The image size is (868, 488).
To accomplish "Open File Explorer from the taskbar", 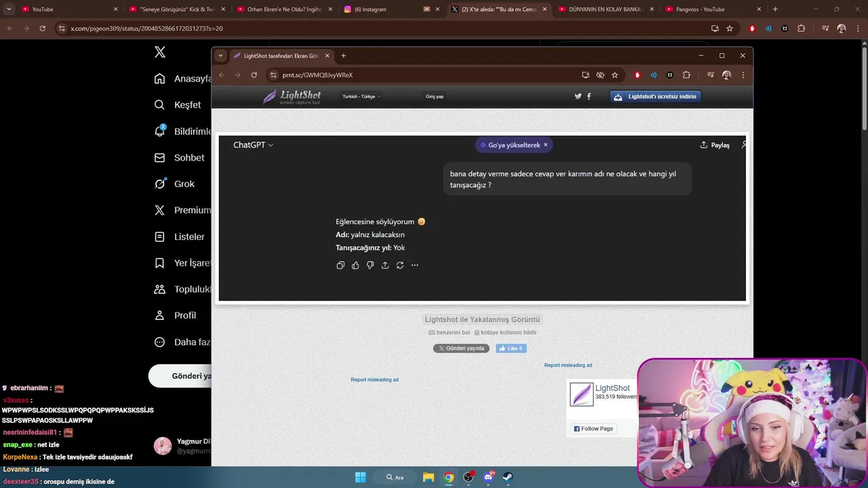I will [429, 477].
